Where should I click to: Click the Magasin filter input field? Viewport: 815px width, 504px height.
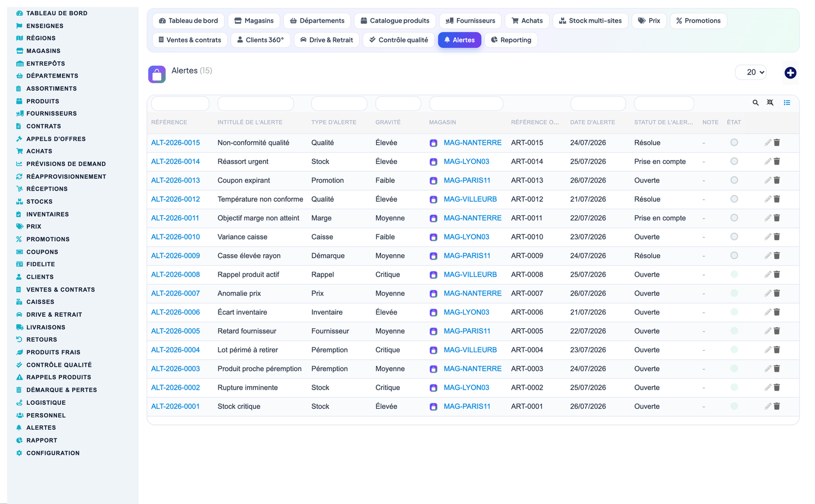pyautogui.click(x=466, y=104)
